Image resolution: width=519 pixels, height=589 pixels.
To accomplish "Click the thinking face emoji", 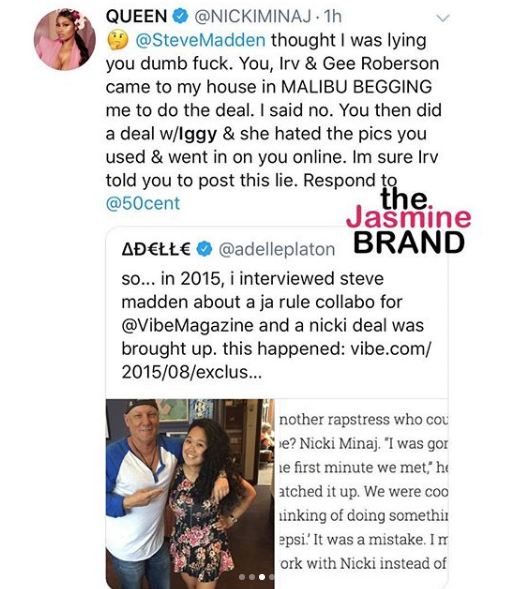I will pyautogui.click(x=118, y=41).
